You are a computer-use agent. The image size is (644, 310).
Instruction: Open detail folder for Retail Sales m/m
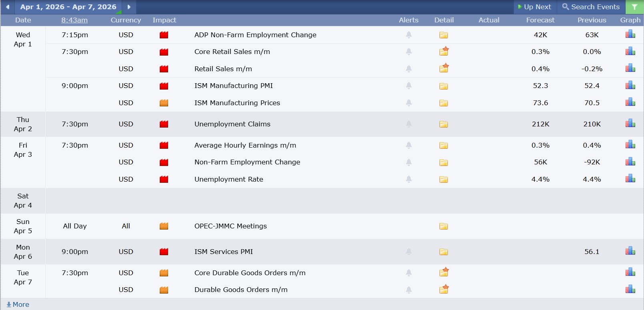click(x=444, y=68)
